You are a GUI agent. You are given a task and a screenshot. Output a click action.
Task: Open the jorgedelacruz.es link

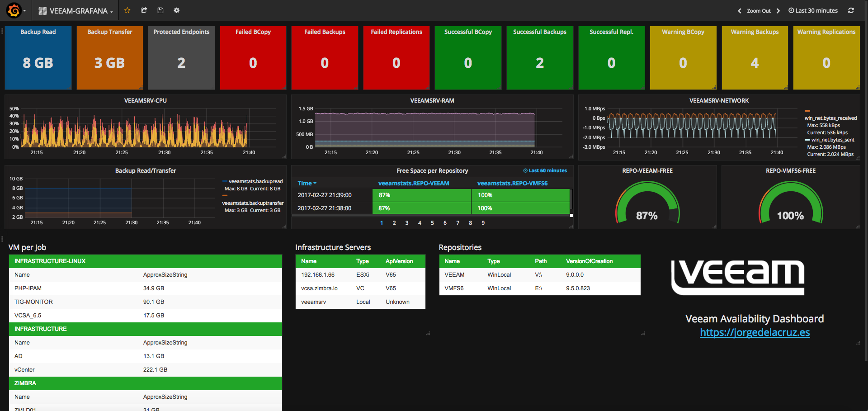[754, 332]
